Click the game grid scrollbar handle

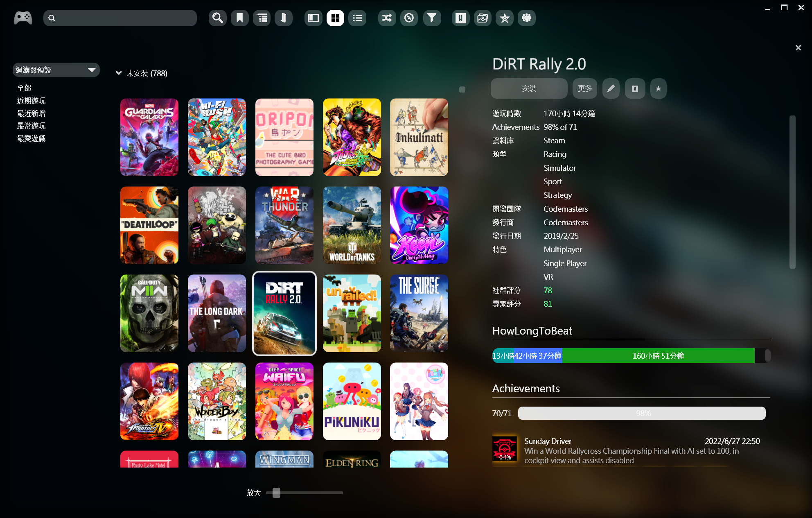pyautogui.click(x=462, y=89)
